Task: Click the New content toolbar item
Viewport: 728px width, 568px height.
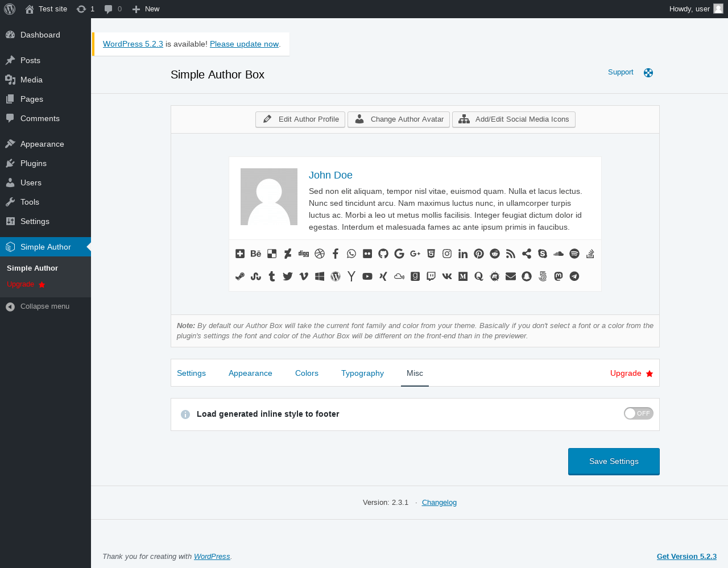Action: pos(146,9)
